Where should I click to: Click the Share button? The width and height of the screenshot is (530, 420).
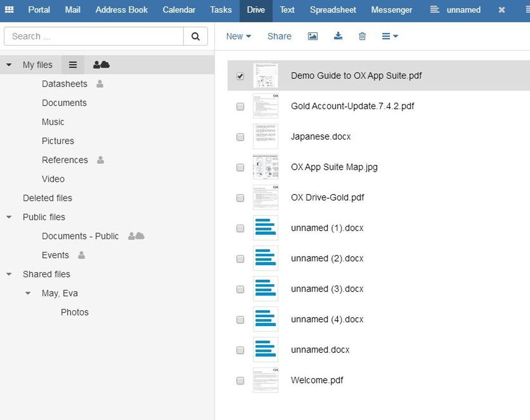point(279,36)
